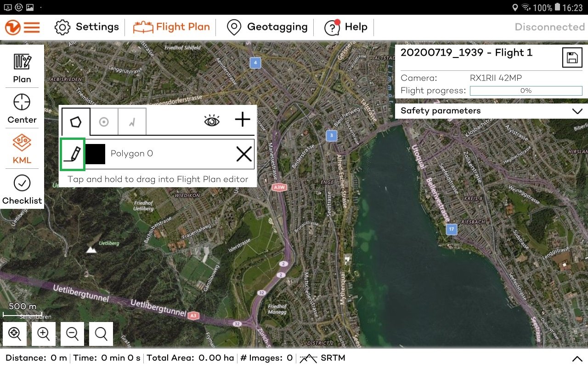Add a new geometry with the plus button
The height and width of the screenshot is (368, 588).
(242, 120)
